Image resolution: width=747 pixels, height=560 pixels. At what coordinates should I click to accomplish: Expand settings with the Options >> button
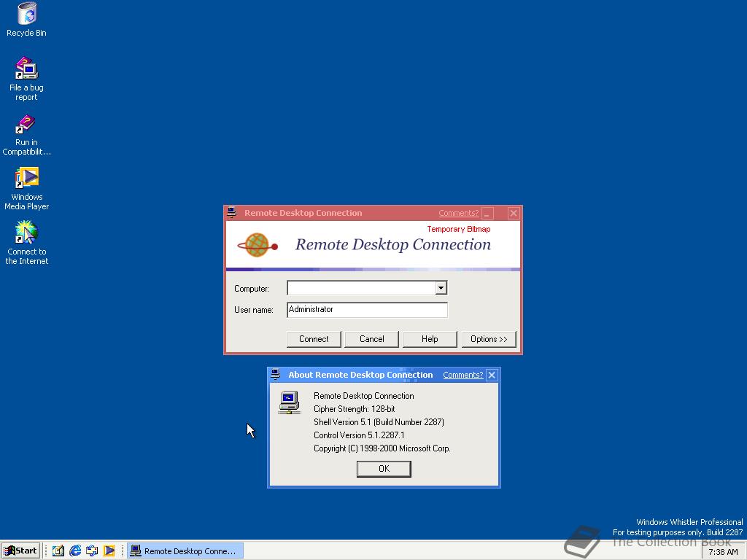coord(489,339)
